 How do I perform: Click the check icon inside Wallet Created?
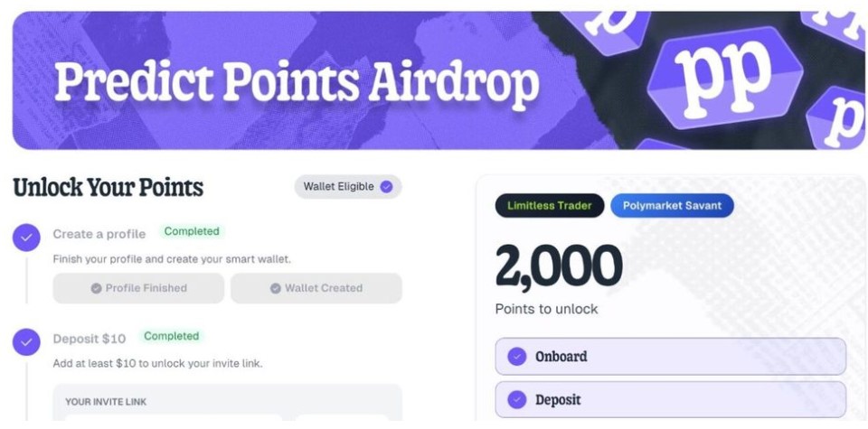pos(276,289)
